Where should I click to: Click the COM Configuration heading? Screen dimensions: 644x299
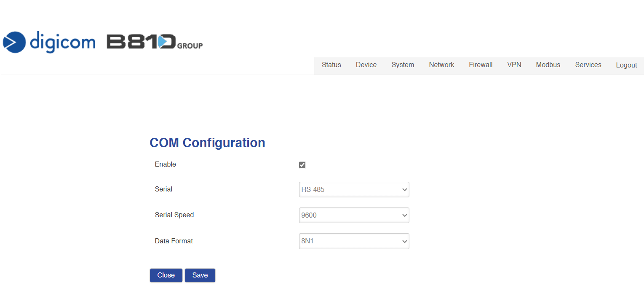207,143
